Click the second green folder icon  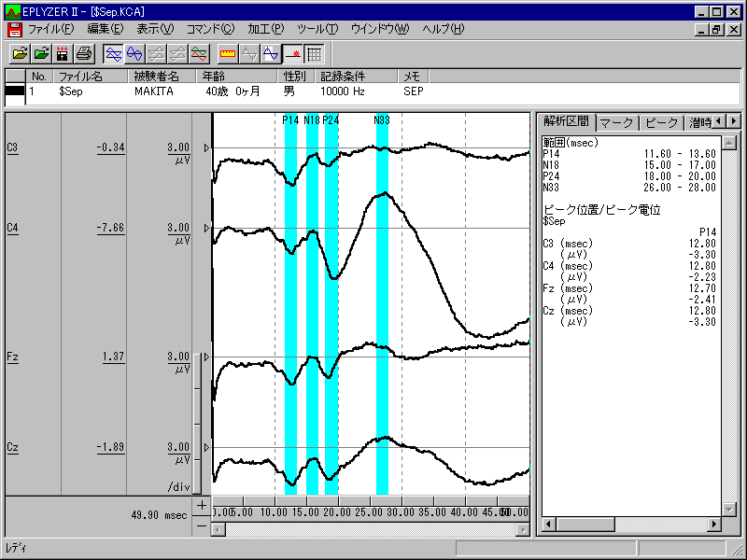point(41,53)
